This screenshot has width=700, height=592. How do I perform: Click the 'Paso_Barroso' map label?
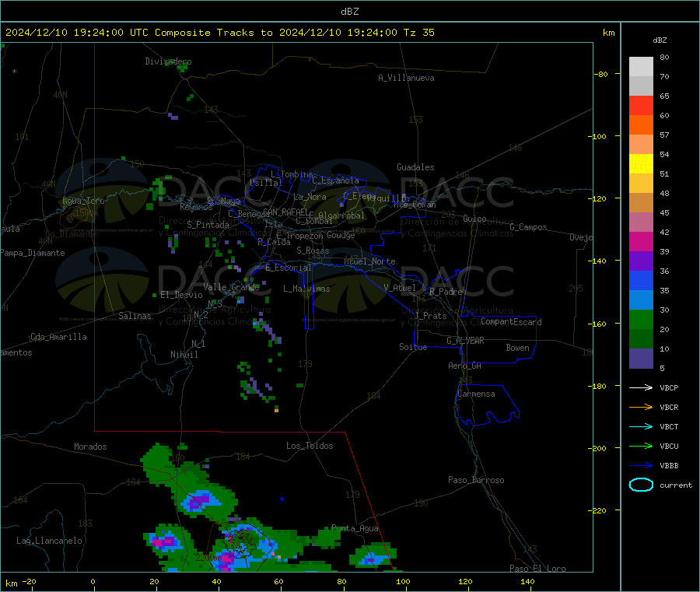pos(476,480)
